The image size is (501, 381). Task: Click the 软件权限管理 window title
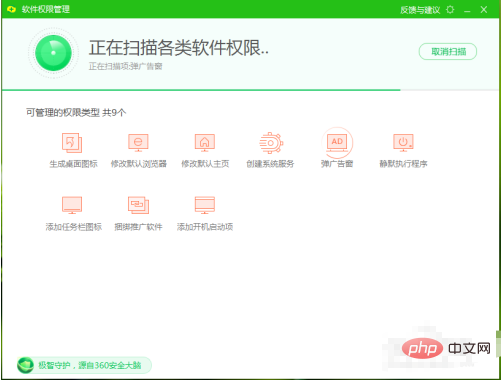(x=46, y=9)
